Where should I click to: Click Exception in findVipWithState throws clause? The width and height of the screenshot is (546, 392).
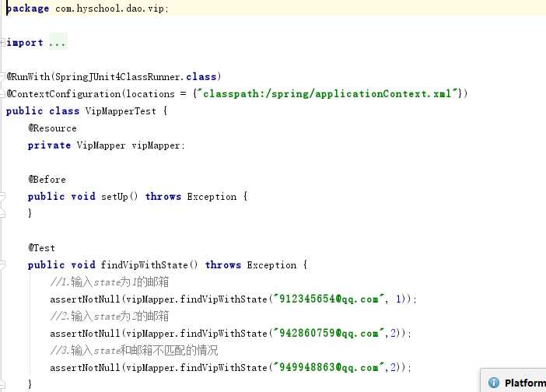pos(271,265)
